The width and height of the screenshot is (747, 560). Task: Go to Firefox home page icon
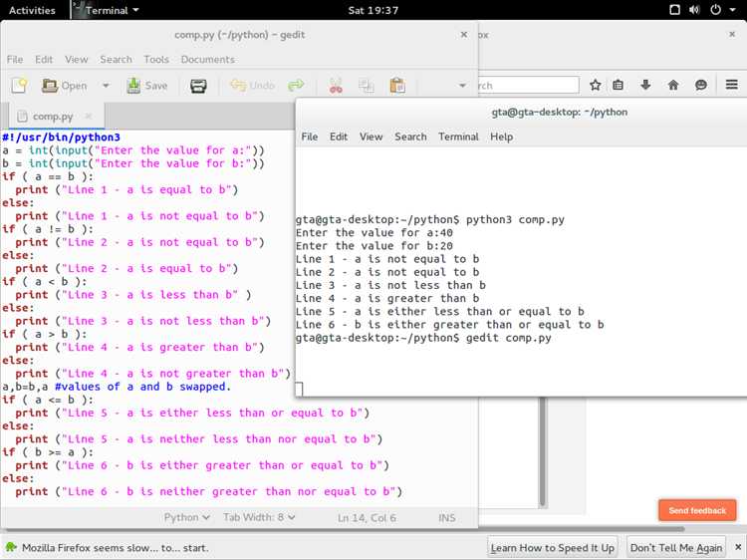pos(673,86)
